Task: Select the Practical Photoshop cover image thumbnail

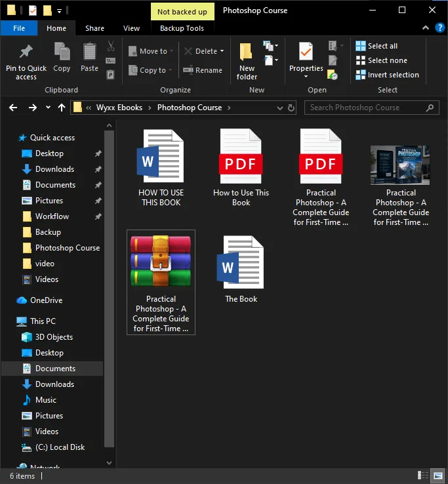Action: (x=401, y=165)
